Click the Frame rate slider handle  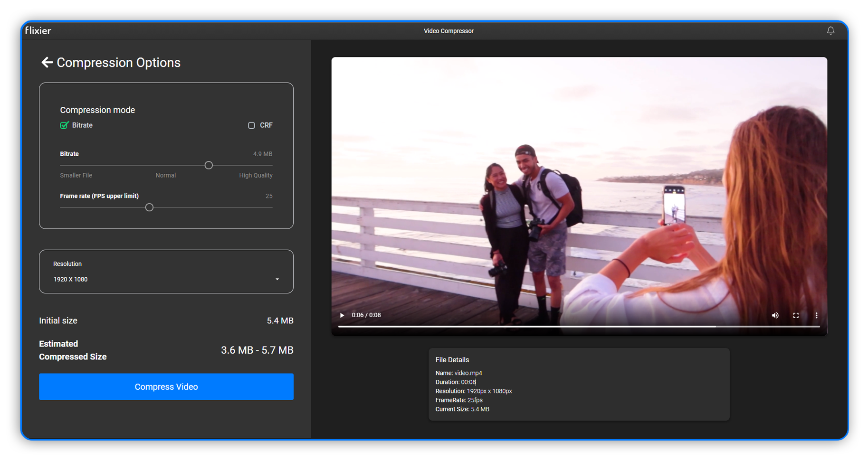coord(149,207)
